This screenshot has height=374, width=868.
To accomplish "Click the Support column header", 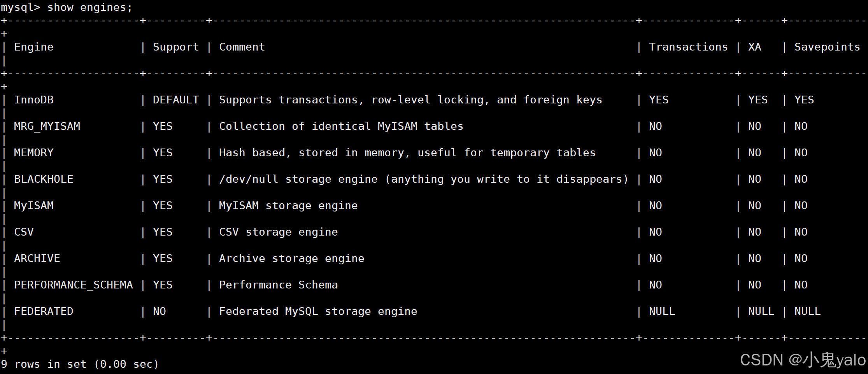I will point(175,47).
